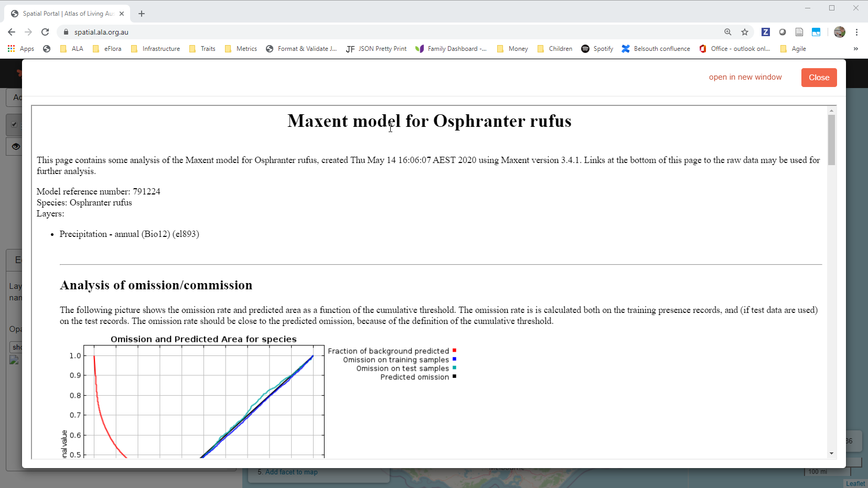Click the browser forward arrow
This screenshot has width=868, height=488.
(28, 32)
